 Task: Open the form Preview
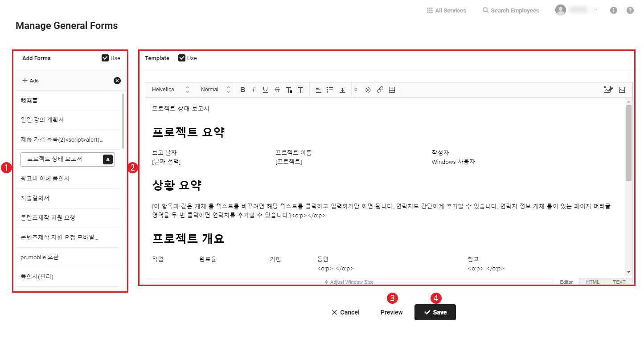[391, 312]
